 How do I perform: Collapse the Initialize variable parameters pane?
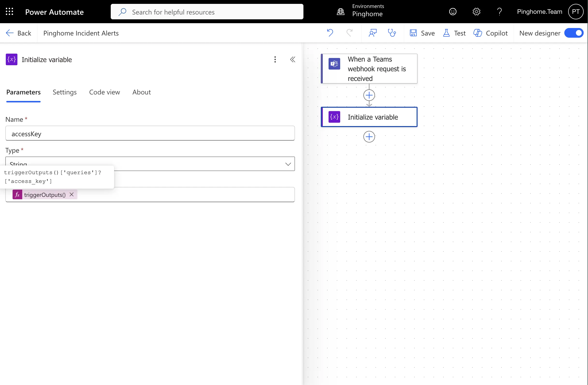(293, 59)
